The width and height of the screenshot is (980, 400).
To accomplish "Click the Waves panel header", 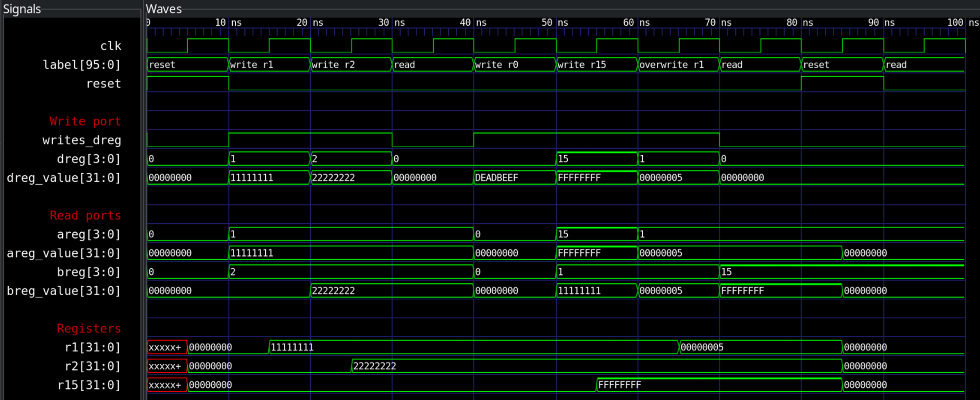I will pos(164,9).
